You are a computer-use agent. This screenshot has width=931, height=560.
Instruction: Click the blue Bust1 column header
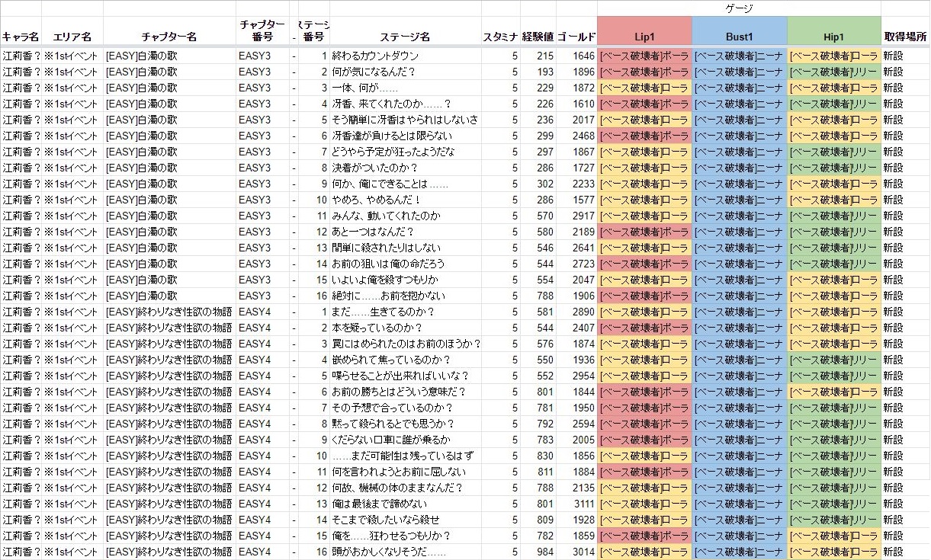[739, 37]
